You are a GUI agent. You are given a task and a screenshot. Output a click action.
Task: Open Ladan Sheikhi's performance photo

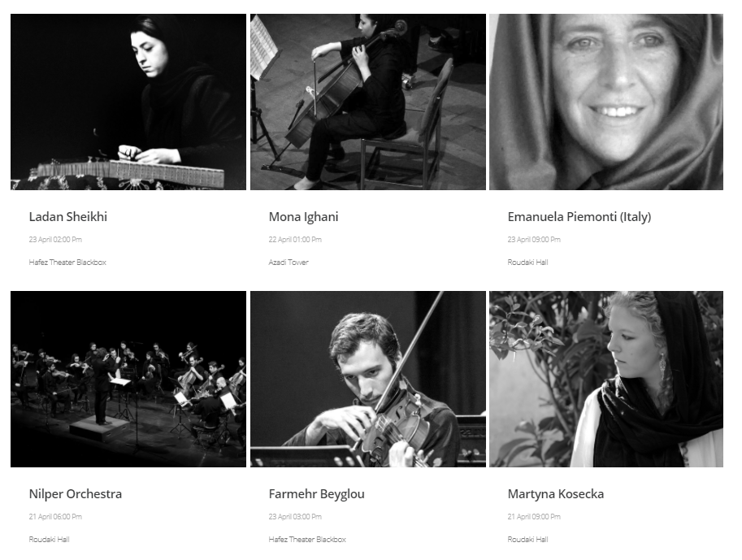[x=128, y=102]
